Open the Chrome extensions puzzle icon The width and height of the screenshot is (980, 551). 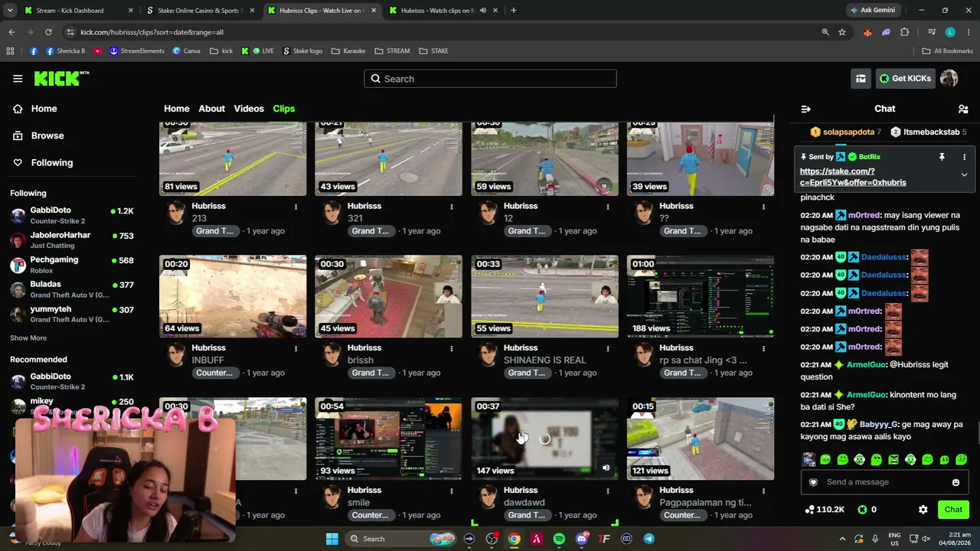click(905, 32)
